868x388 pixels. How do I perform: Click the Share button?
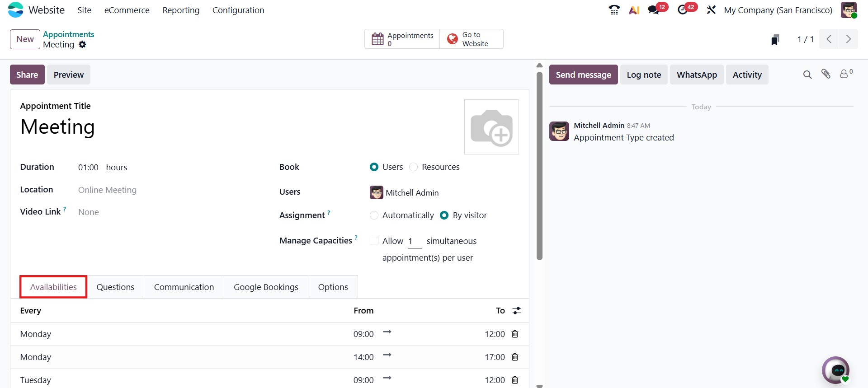point(27,75)
